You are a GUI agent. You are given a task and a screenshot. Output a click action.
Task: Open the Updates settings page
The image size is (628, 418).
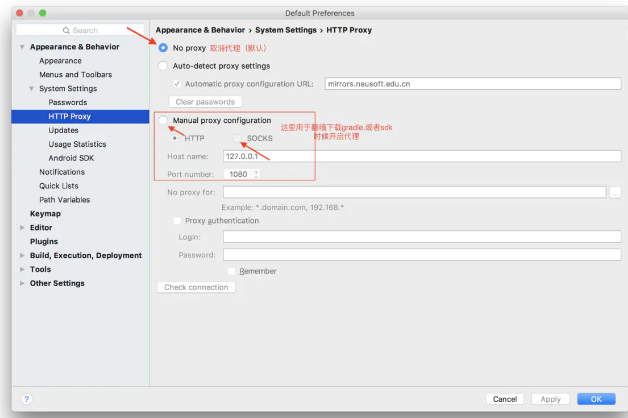(63, 130)
